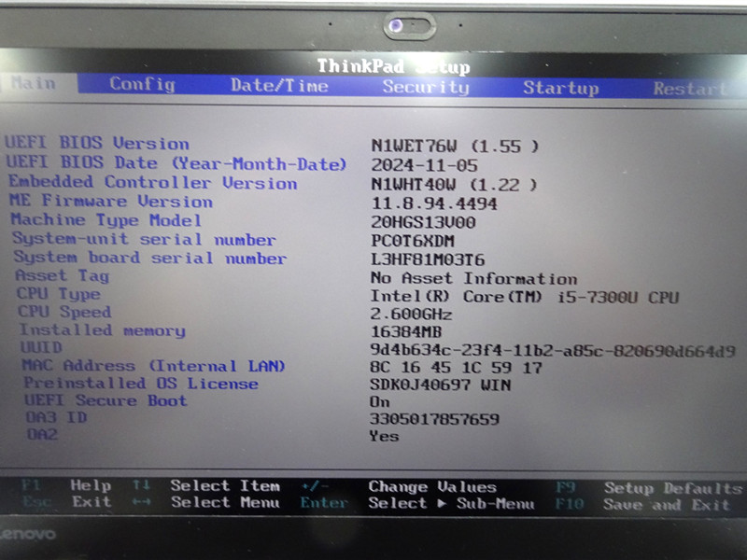Click the ThinkPad Setup title

pyautogui.click(x=393, y=66)
